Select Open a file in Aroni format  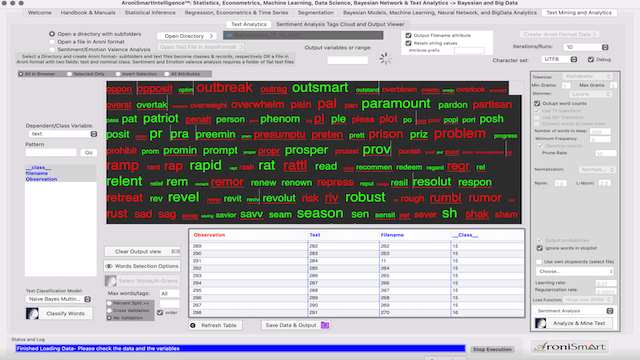click(x=52, y=42)
